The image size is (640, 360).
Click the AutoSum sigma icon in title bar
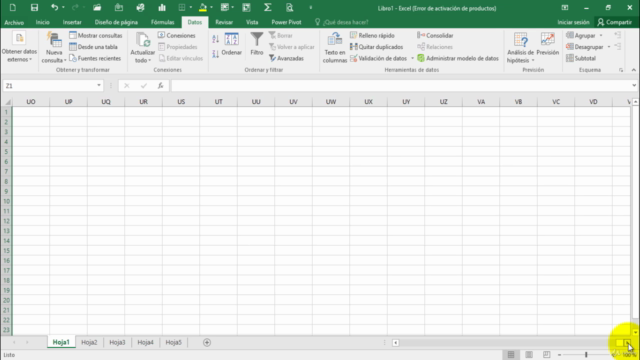(267, 7)
